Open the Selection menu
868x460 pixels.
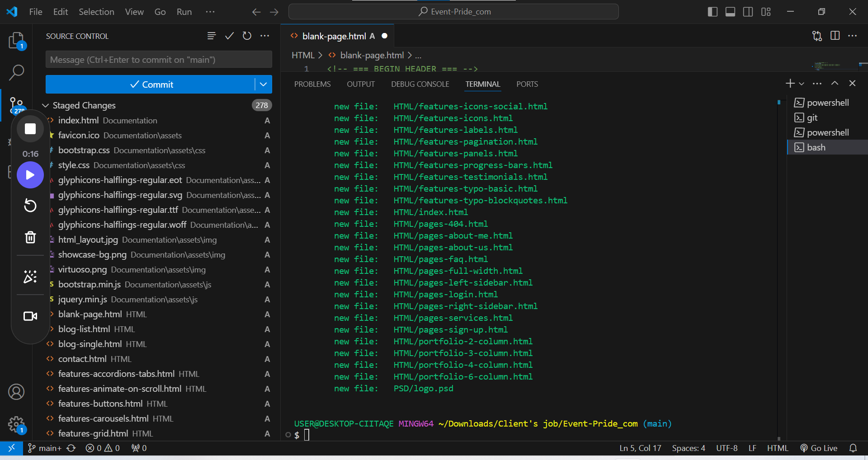tap(96, 12)
